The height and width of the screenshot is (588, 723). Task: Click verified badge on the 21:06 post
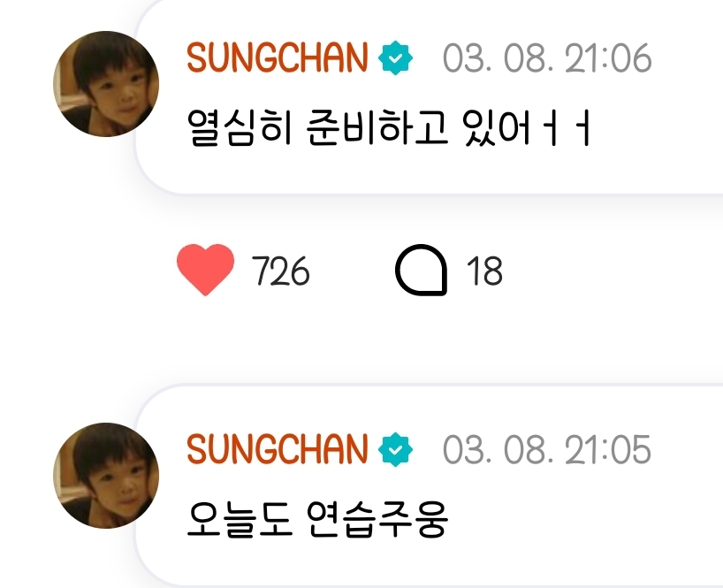coord(396,57)
